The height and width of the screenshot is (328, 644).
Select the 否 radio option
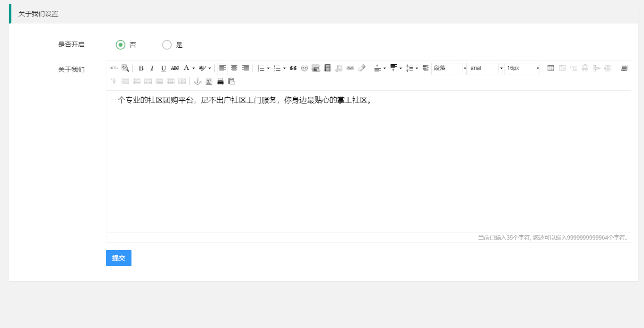point(121,45)
